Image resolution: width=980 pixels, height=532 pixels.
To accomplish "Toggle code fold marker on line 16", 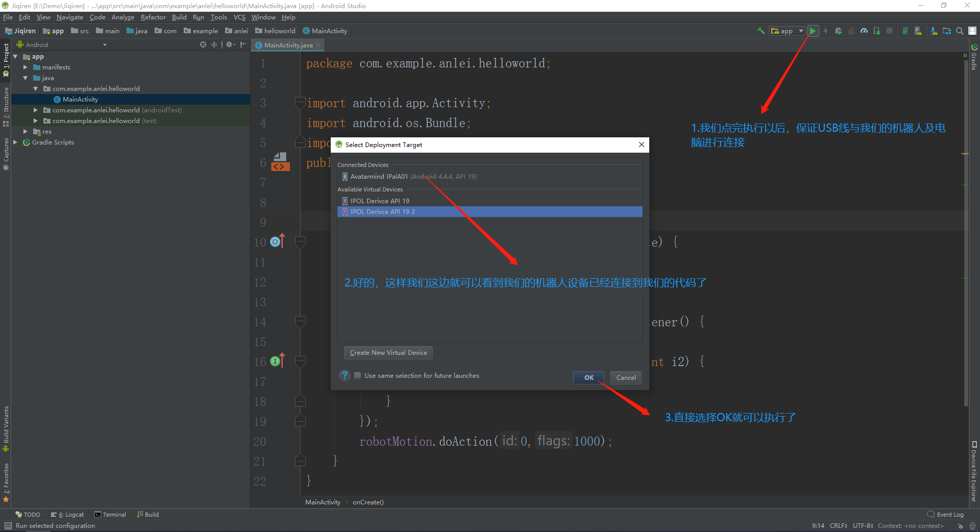I will click(x=301, y=361).
